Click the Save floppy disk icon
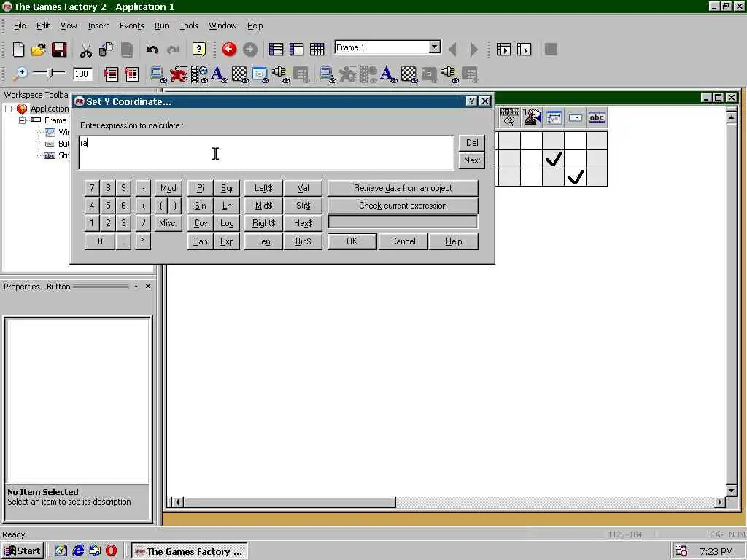747x560 pixels. pyautogui.click(x=59, y=50)
